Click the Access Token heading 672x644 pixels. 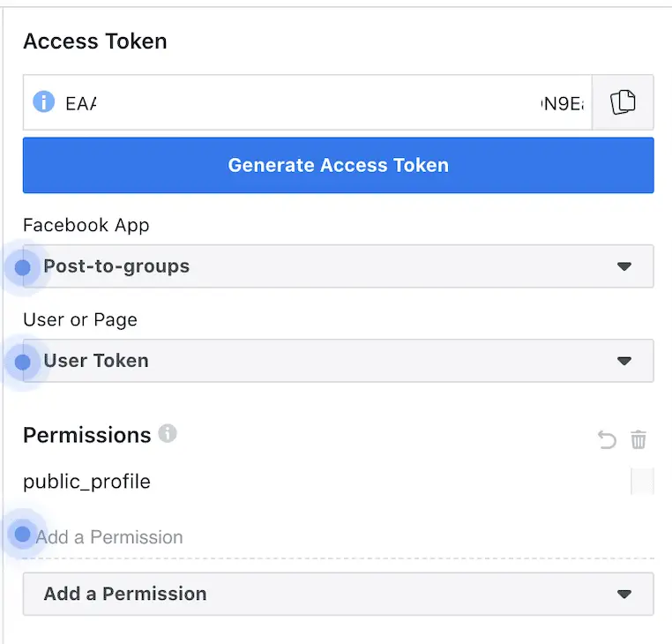95,41
